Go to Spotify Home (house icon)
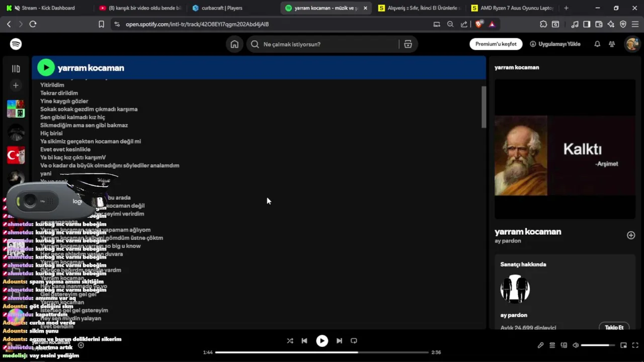Viewport: 644px width, 362px height. click(234, 44)
